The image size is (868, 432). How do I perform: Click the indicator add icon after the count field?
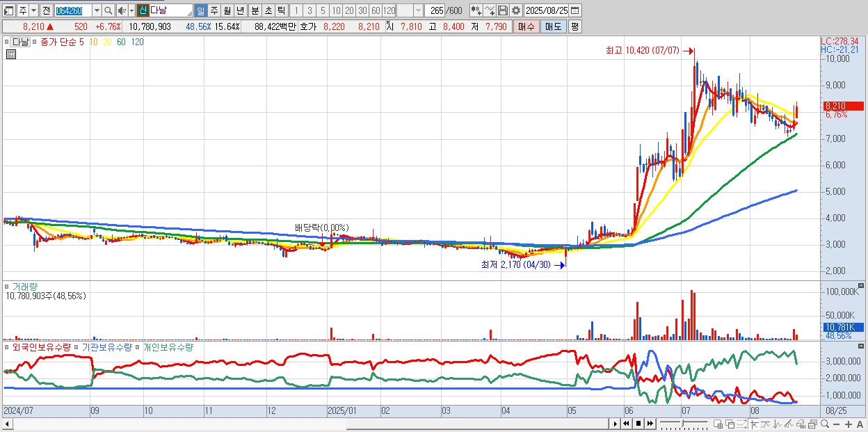click(476, 10)
